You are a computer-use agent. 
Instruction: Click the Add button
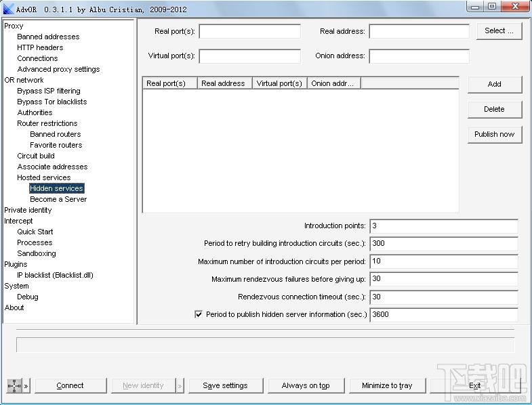pos(494,84)
